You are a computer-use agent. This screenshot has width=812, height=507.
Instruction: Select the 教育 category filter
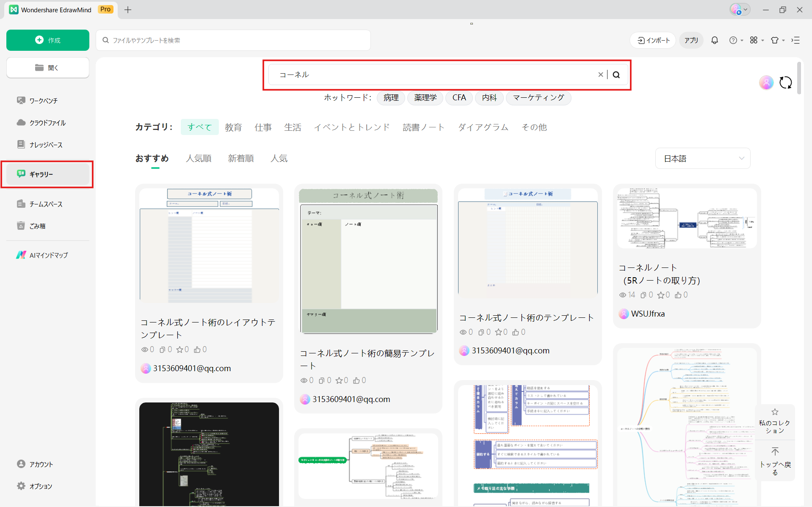click(233, 127)
